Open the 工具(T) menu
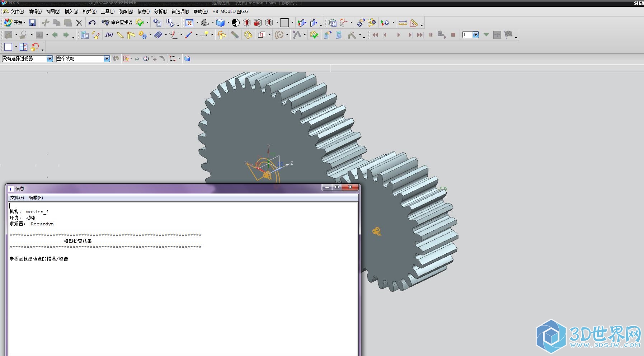 (108, 11)
